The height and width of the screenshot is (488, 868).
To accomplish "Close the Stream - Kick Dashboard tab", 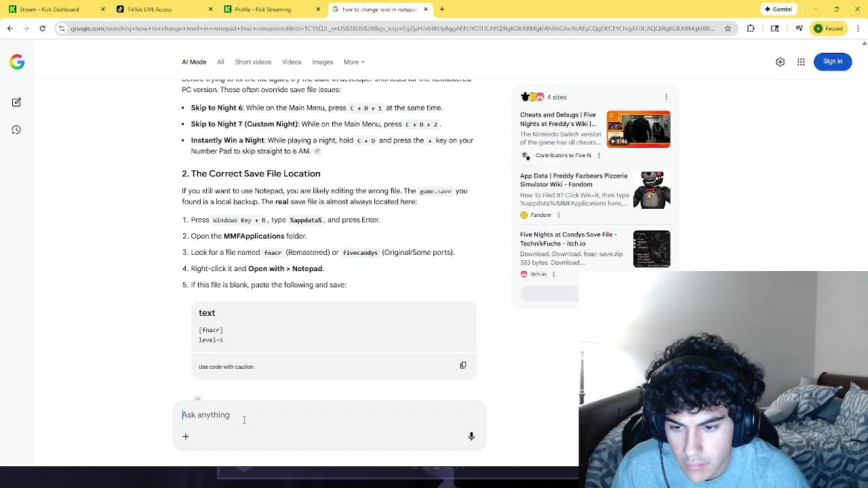I will point(103,9).
